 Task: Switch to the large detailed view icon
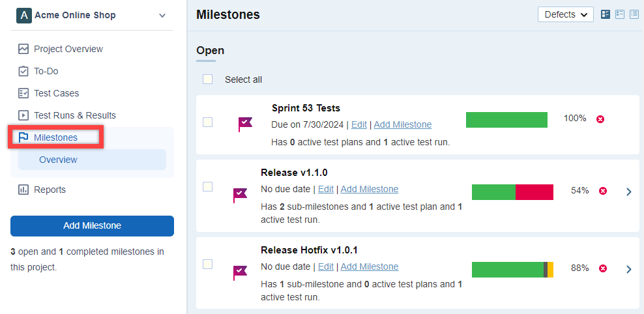(606, 14)
